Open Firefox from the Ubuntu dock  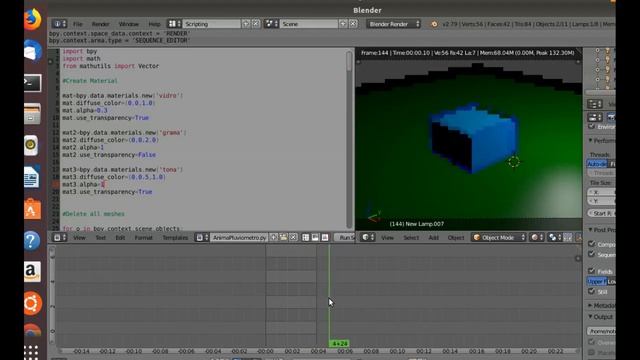(33, 19)
